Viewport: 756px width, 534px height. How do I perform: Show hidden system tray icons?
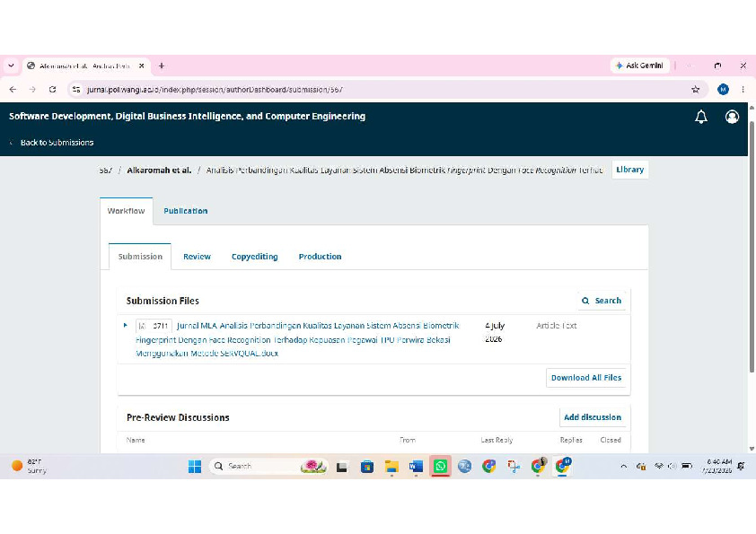click(623, 466)
